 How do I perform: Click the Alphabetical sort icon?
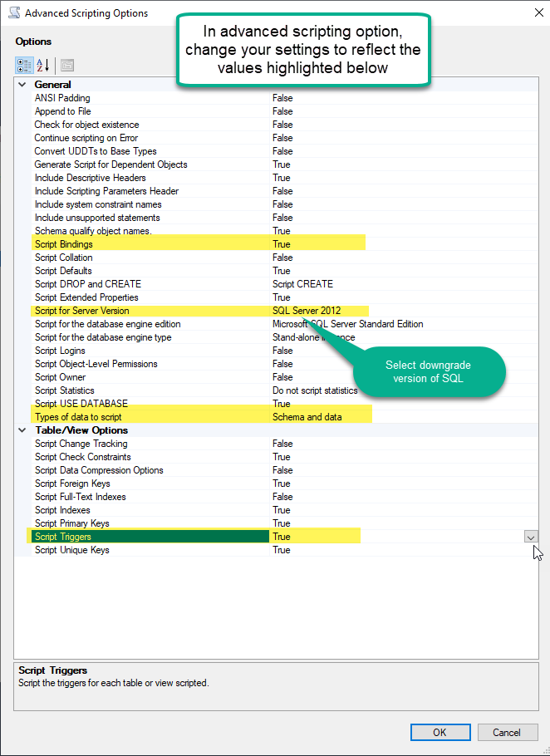click(x=43, y=65)
